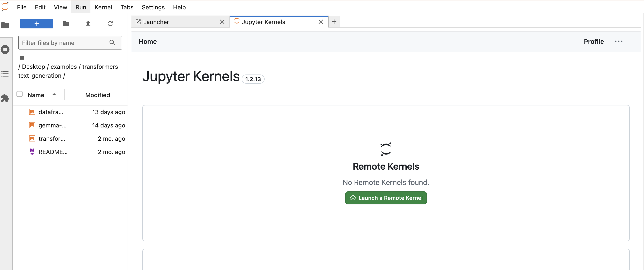This screenshot has height=270, width=644.
Task: Click the '14 days ago' modified date
Action: [109, 125]
